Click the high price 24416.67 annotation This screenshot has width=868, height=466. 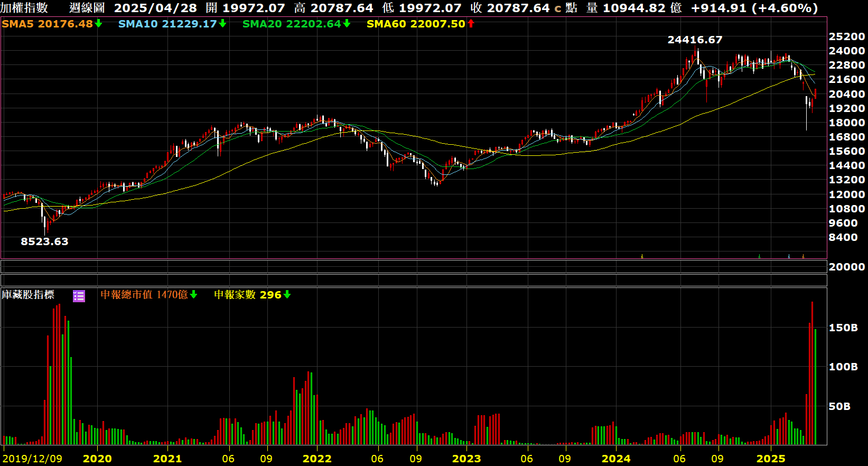click(695, 40)
